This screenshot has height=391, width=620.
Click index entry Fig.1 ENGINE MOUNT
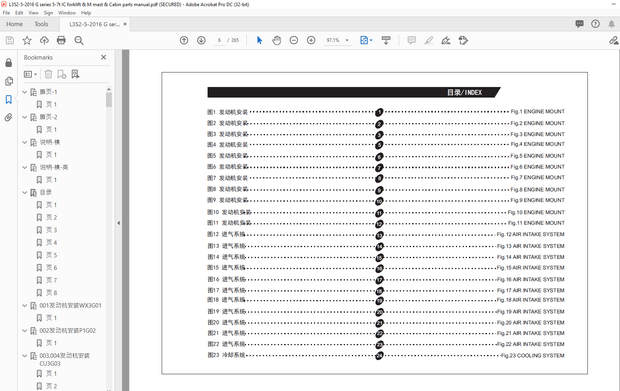537,112
